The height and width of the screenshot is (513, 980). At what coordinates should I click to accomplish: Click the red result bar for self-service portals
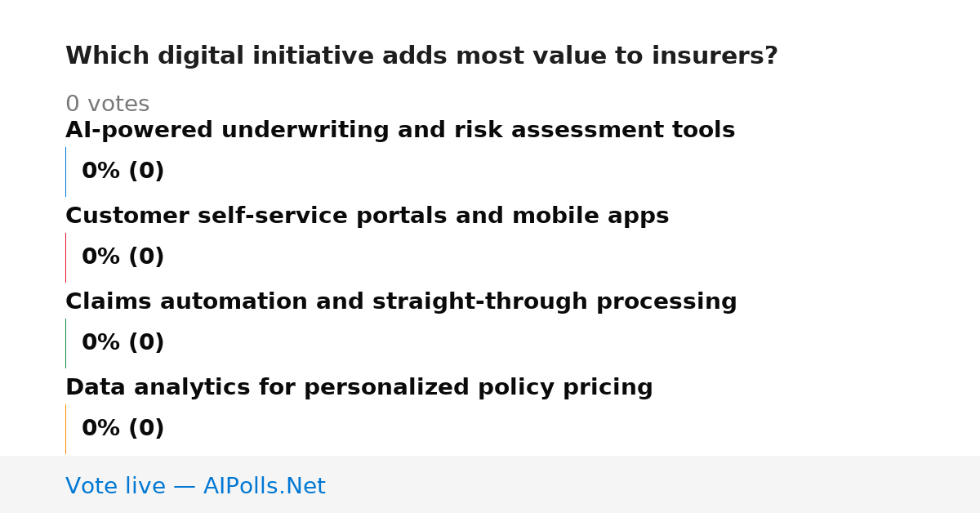coord(65,257)
